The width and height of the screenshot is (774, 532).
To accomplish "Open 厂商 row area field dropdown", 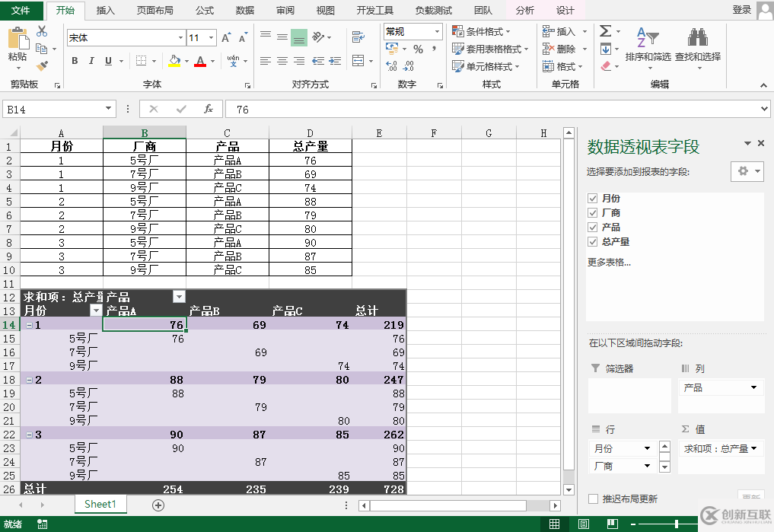I will tap(647, 466).
